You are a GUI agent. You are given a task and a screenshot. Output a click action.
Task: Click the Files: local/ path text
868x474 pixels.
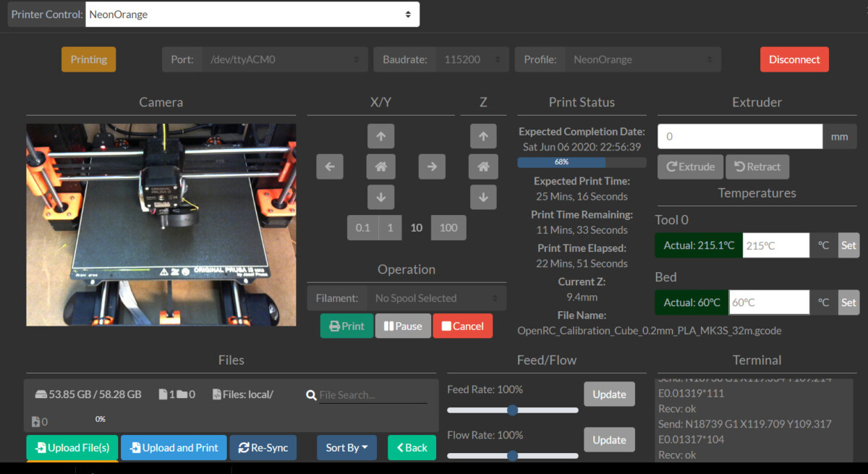click(x=248, y=394)
